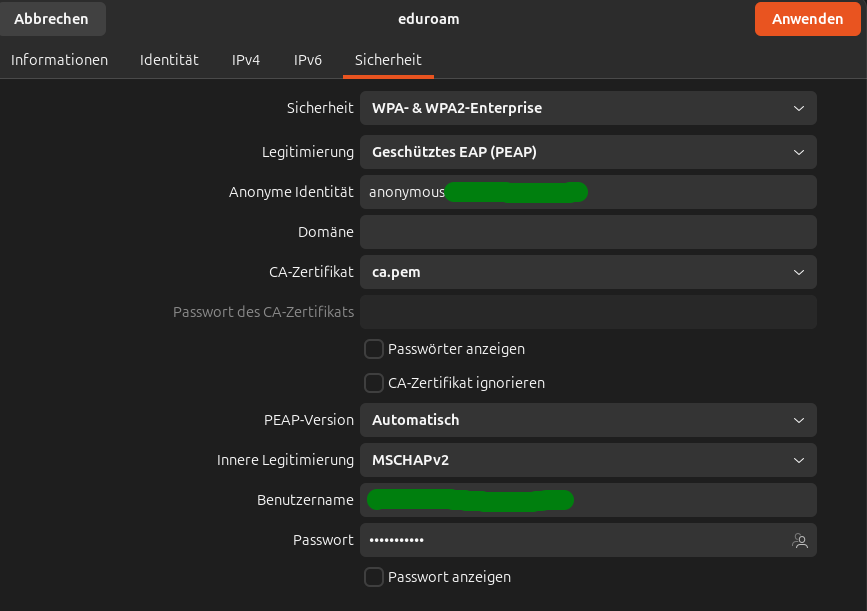This screenshot has height=611, width=867.
Task: Click the Abbrechen button
Action: coord(51,19)
